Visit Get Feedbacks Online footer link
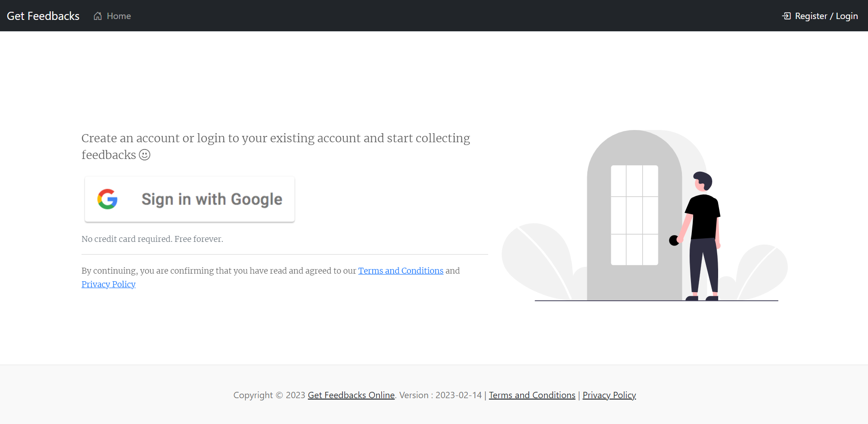This screenshot has width=868, height=424. [351, 395]
